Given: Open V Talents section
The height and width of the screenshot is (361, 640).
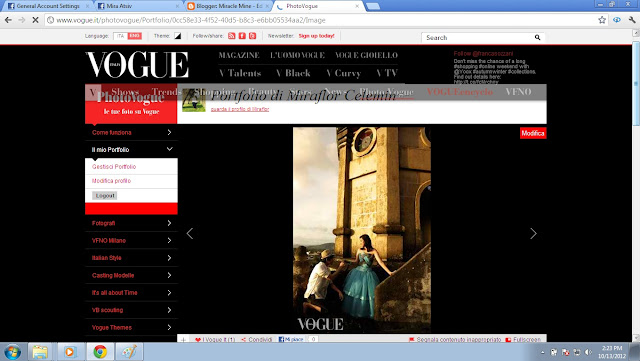Looking at the screenshot, I should pos(240,73).
